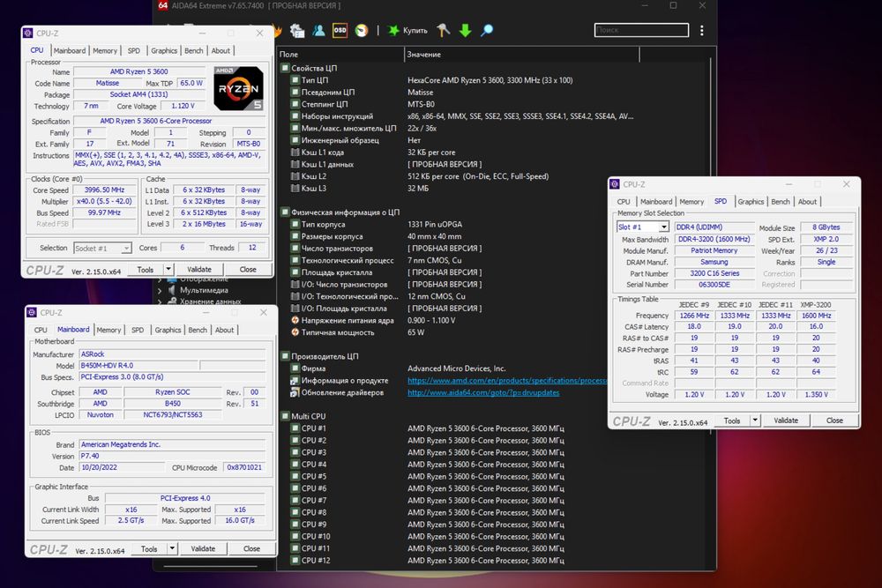Image resolution: width=882 pixels, height=588 pixels.
Task: Open Graphics tab in ASRock mainboard CPU-Z window
Action: pos(168,330)
